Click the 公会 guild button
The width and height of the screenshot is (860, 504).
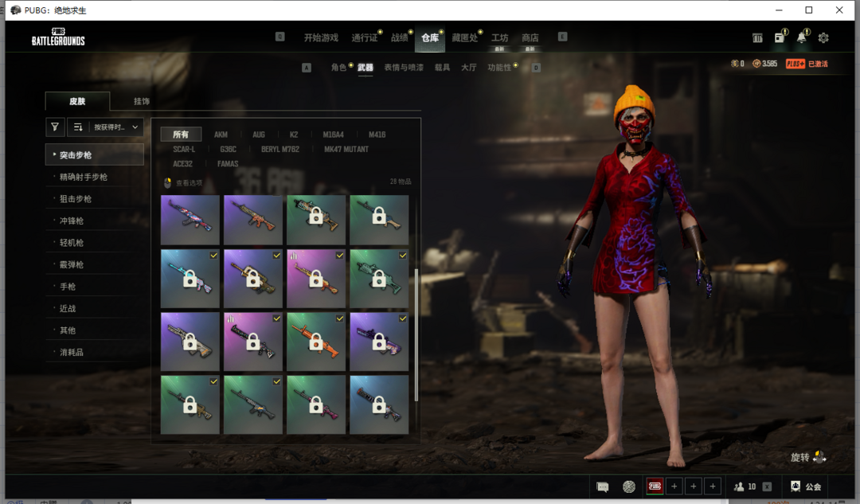(x=813, y=486)
